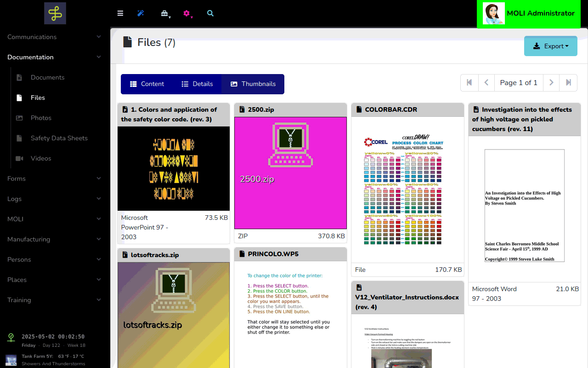Open Safety Data Sheets in sidebar

(x=59, y=138)
